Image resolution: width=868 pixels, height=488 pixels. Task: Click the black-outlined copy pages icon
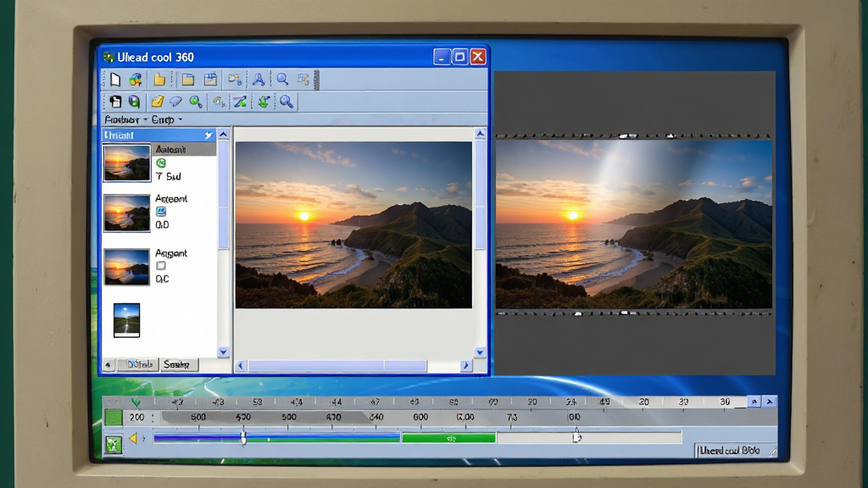pyautogui.click(x=115, y=102)
